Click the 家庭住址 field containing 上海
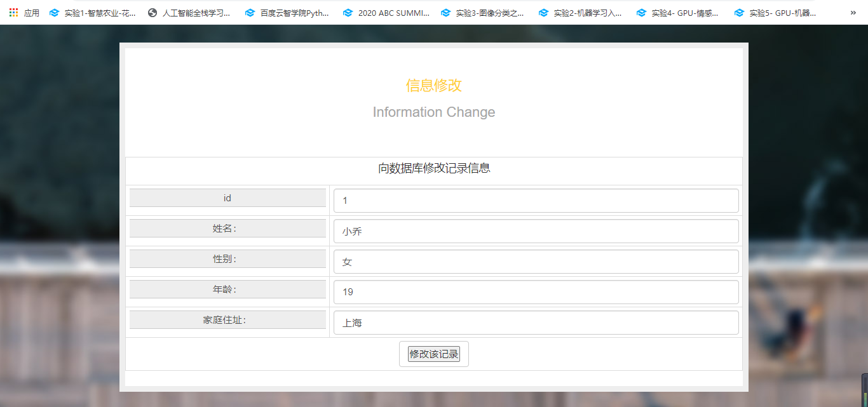 pos(536,323)
